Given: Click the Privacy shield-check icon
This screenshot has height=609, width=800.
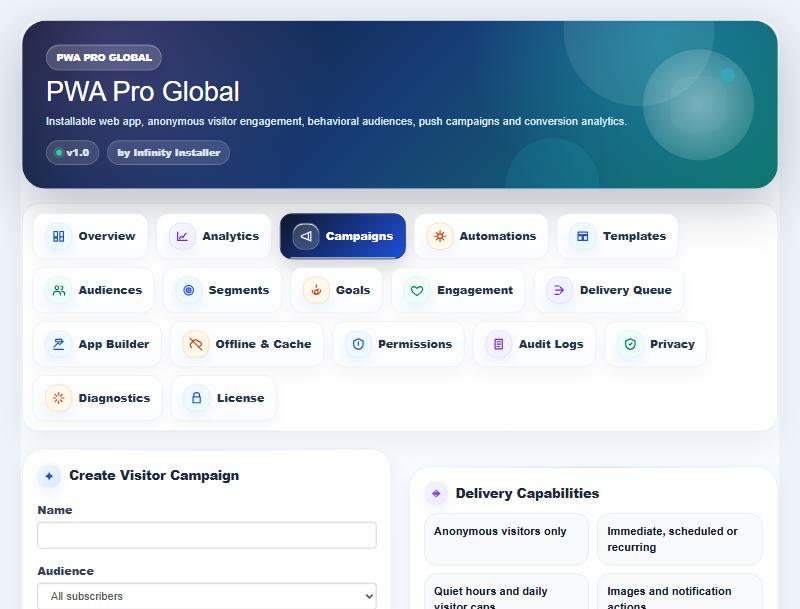Looking at the screenshot, I should (630, 344).
